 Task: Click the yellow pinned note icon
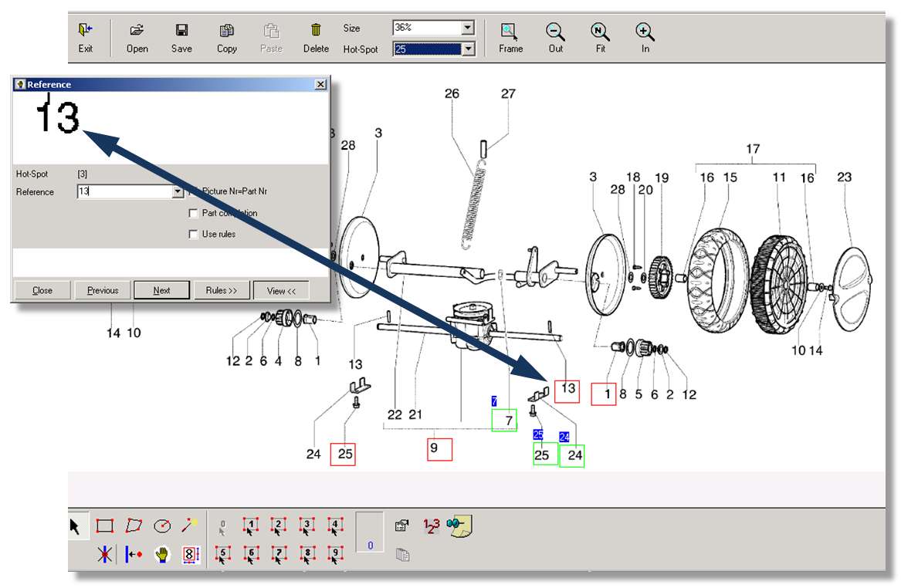click(x=461, y=525)
